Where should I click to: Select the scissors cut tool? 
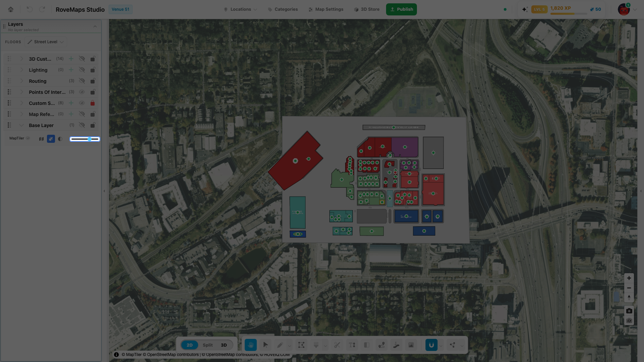[337, 345]
